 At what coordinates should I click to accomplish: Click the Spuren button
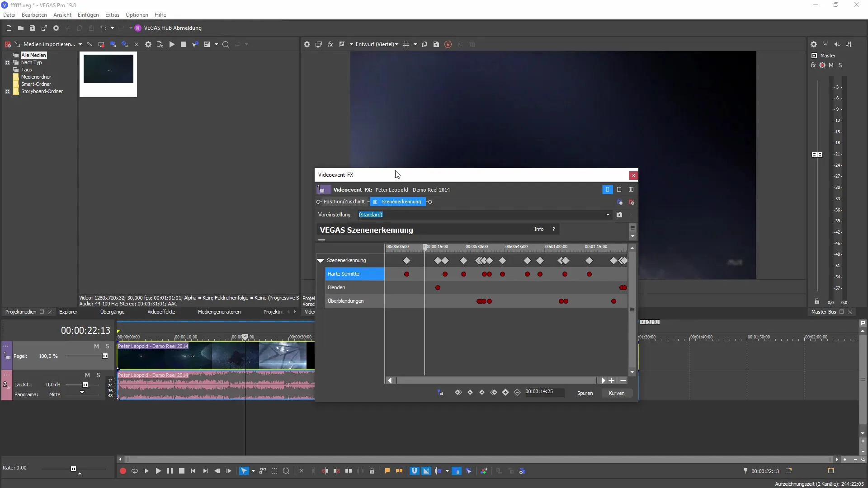585,393
